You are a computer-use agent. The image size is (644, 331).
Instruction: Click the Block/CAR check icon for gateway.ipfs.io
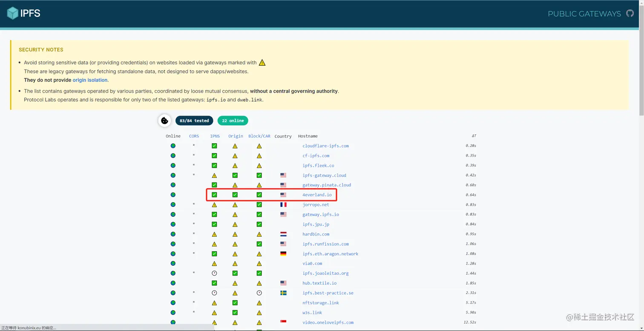[x=259, y=215]
